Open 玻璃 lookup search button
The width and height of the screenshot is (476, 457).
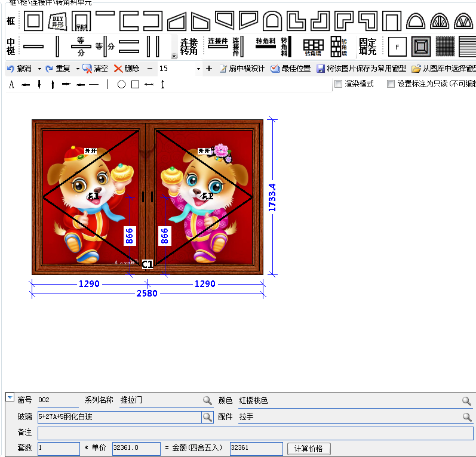tap(207, 417)
